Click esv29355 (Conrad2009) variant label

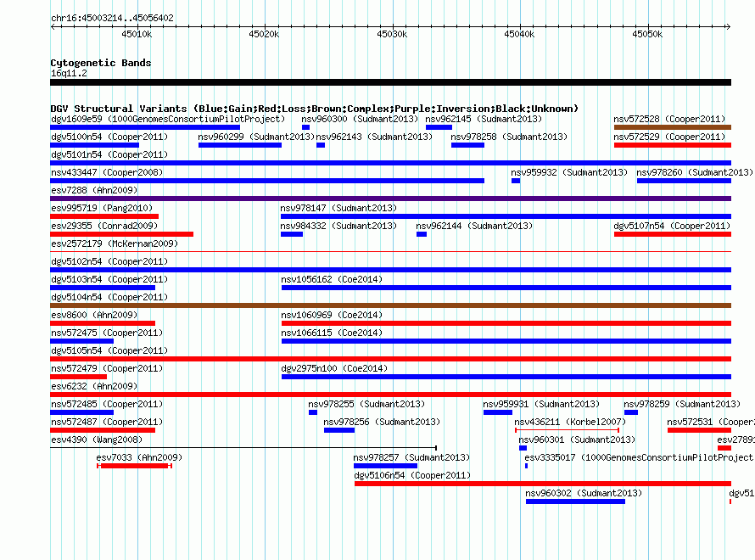(104, 226)
